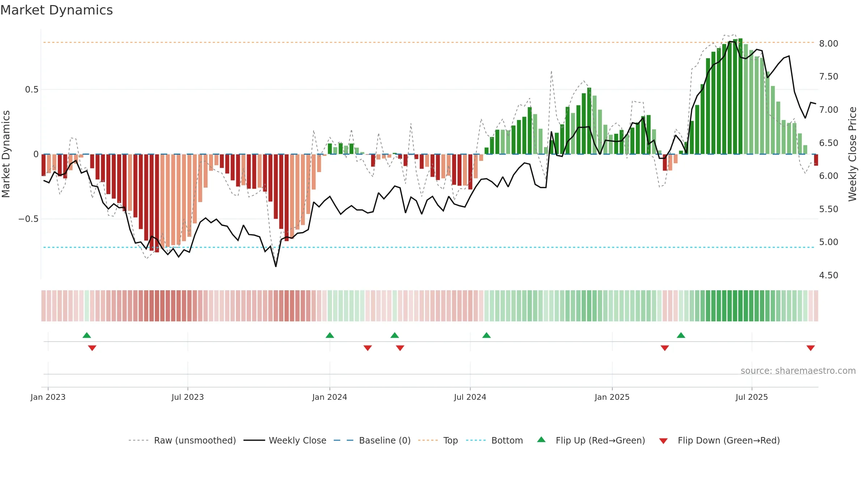Toggle the Flip Up (Red→Green) legend entry
Image resolution: width=868 pixels, height=488 pixels.
pos(591,440)
